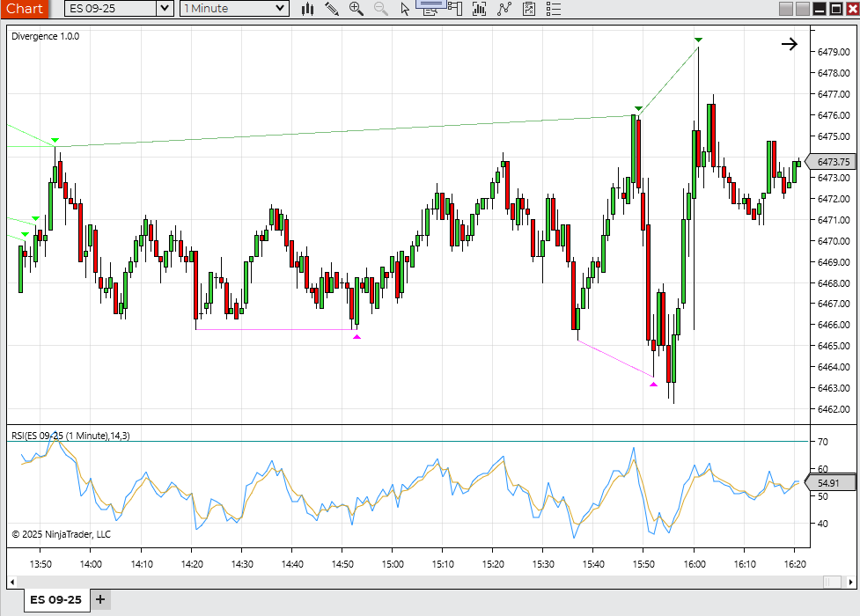Click the RSI value marker 54.91
This screenshot has height=616, width=860.
[830, 483]
